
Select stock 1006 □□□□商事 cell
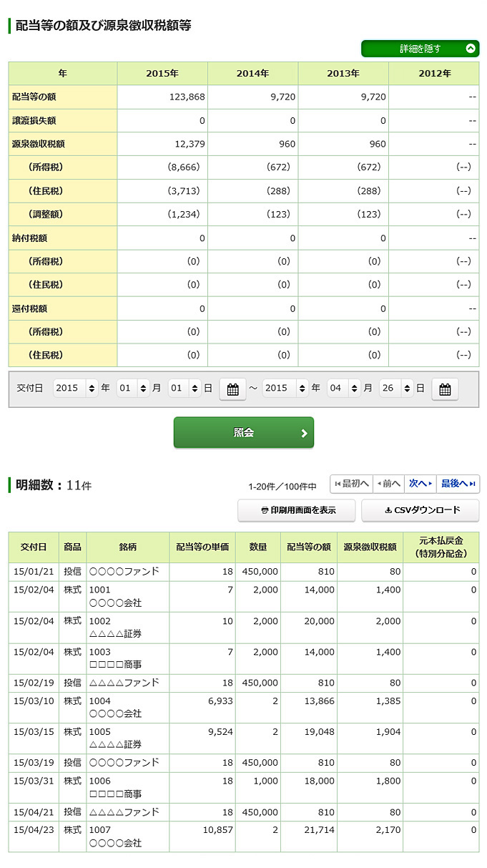click(128, 787)
